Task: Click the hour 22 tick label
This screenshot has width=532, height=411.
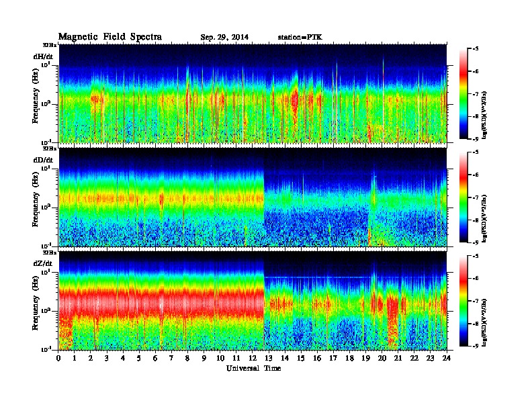Action: click(414, 358)
